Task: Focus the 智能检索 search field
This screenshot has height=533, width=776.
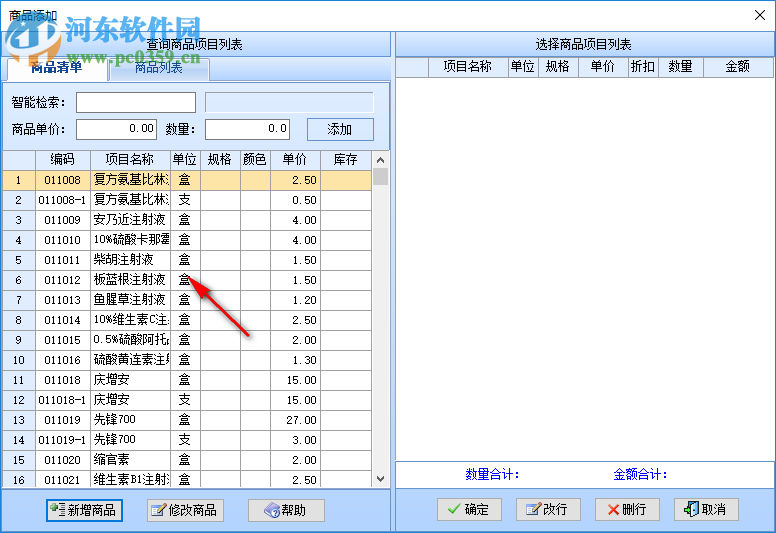Action: click(x=136, y=102)
